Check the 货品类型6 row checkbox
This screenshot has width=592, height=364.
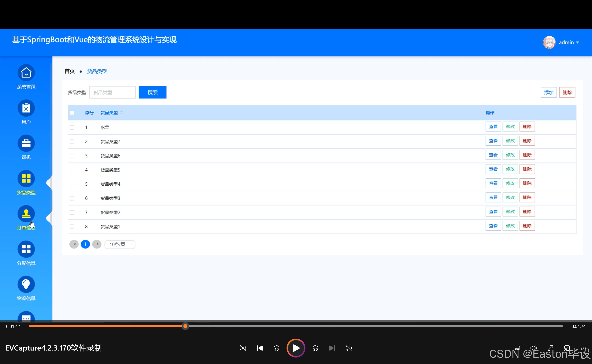(72, 156)
